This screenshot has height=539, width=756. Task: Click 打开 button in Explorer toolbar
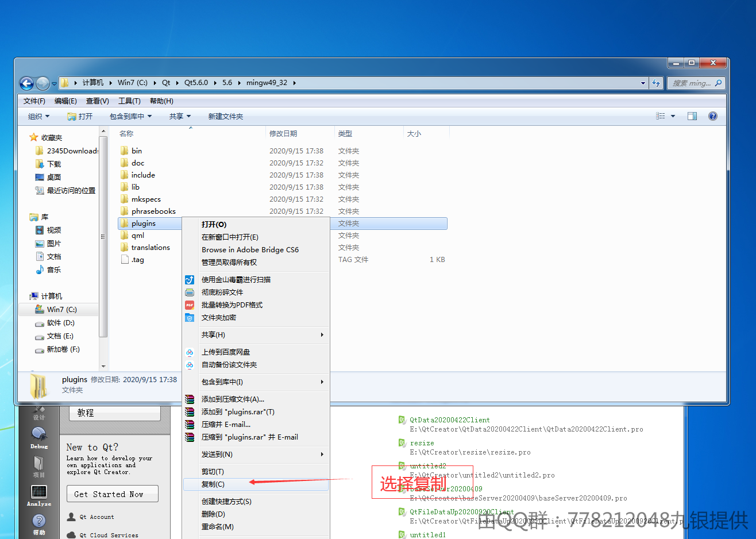80,116
